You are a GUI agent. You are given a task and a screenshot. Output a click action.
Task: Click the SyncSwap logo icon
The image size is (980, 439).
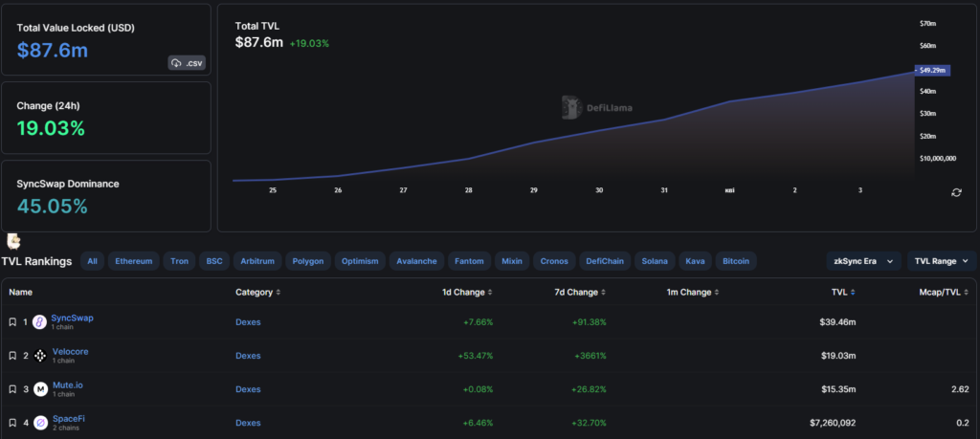[40, 322]
